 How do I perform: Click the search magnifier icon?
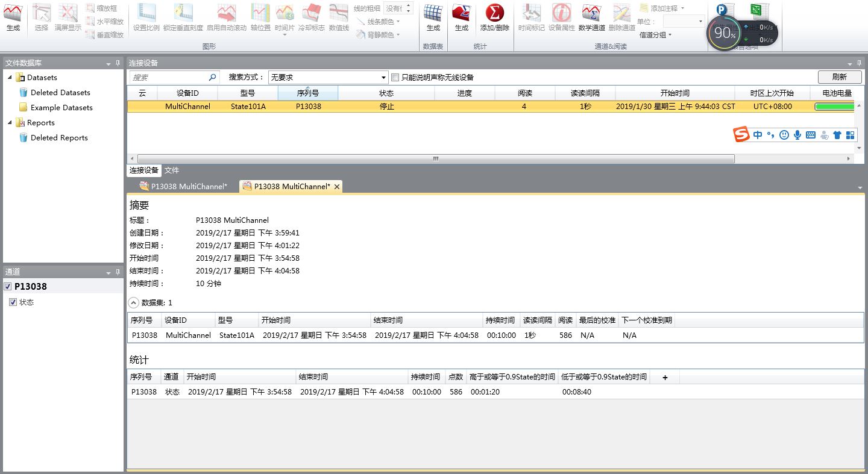coord(212,78)
